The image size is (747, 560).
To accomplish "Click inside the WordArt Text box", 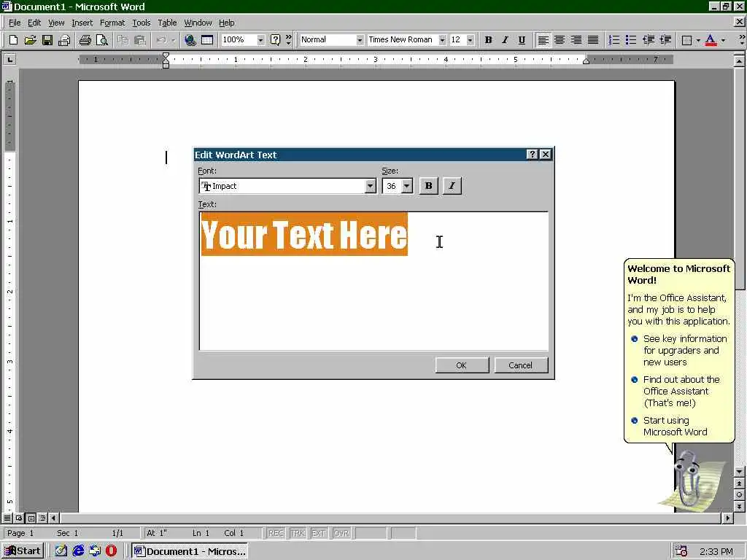I will pos(374,281).
